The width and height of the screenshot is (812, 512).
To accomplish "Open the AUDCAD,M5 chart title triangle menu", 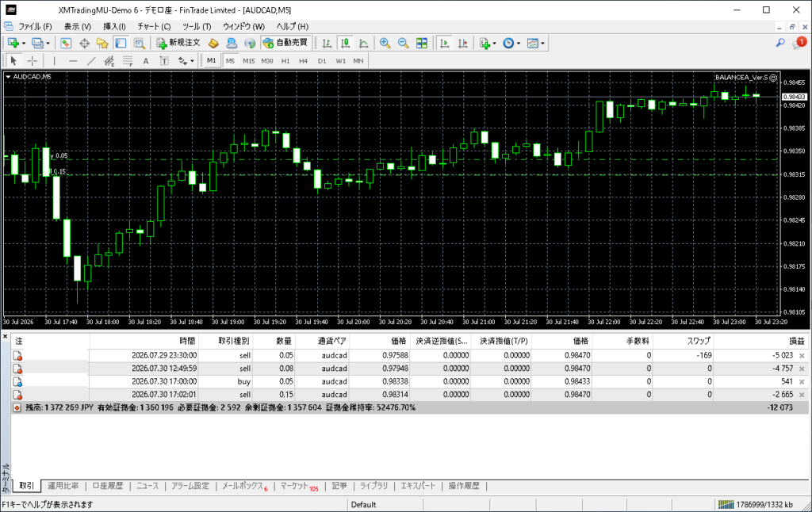I will click(x=8, y=77).
